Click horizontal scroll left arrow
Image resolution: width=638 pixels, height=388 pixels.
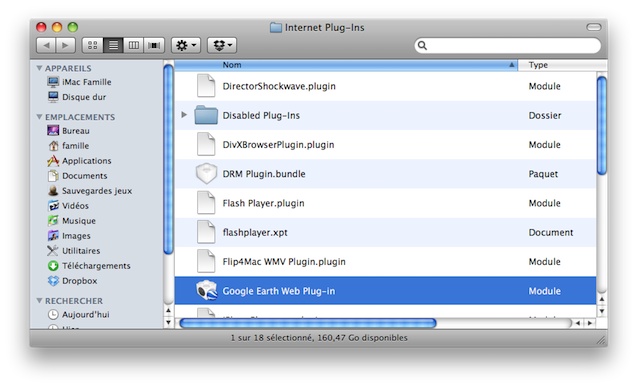click(x=577, y=323)
